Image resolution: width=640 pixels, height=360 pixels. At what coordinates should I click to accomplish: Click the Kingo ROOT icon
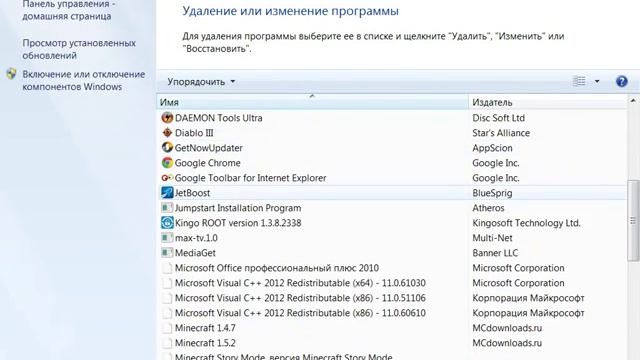click(167, 222)
